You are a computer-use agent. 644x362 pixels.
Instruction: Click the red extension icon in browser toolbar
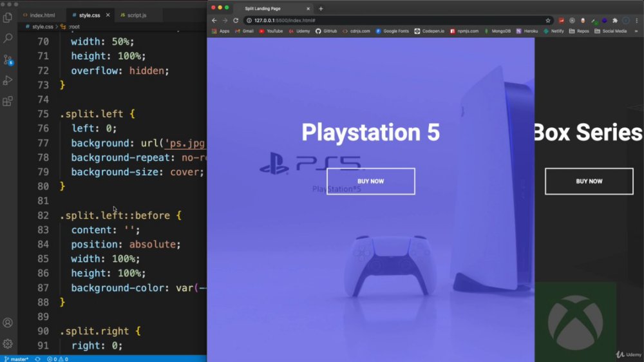561,20
